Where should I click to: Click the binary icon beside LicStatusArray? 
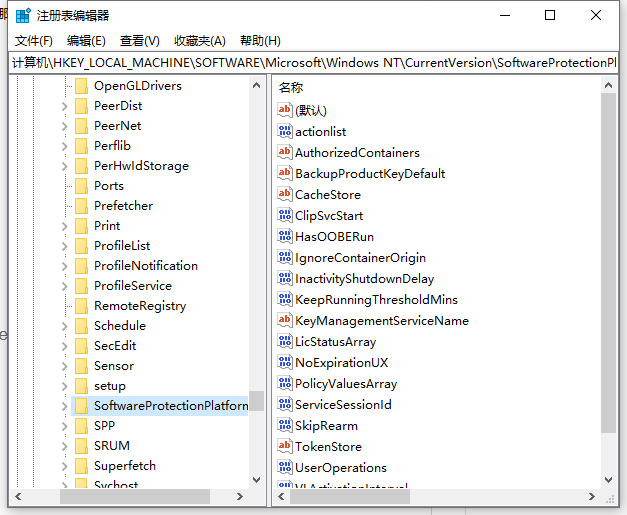point(285,341)
